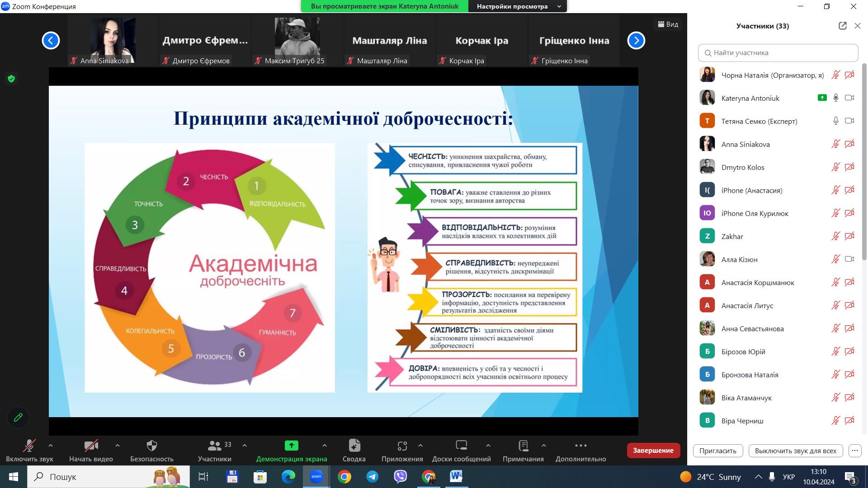Open the Notes (Примечания) icon
The width and height of the screenshot is (868, 488).
(523, 446)
